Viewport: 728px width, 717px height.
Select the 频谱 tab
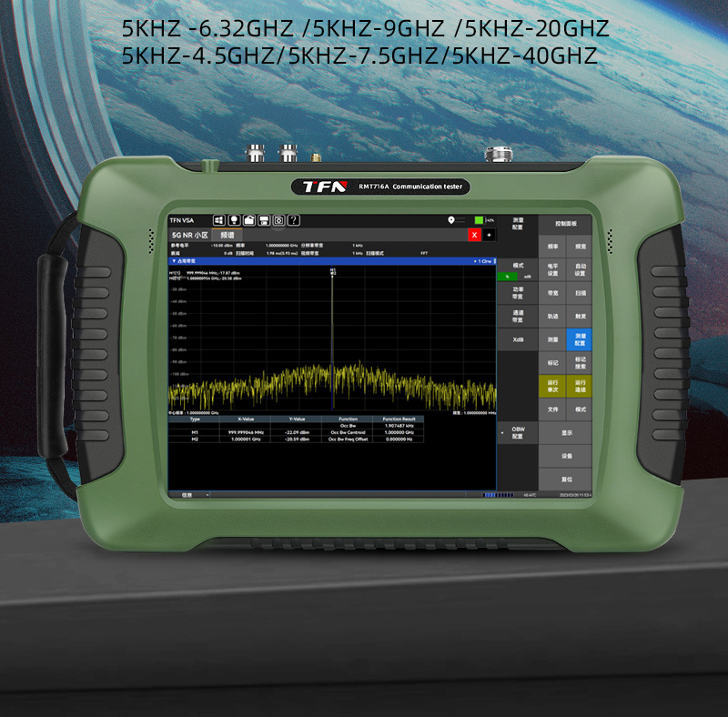[227, 235]
